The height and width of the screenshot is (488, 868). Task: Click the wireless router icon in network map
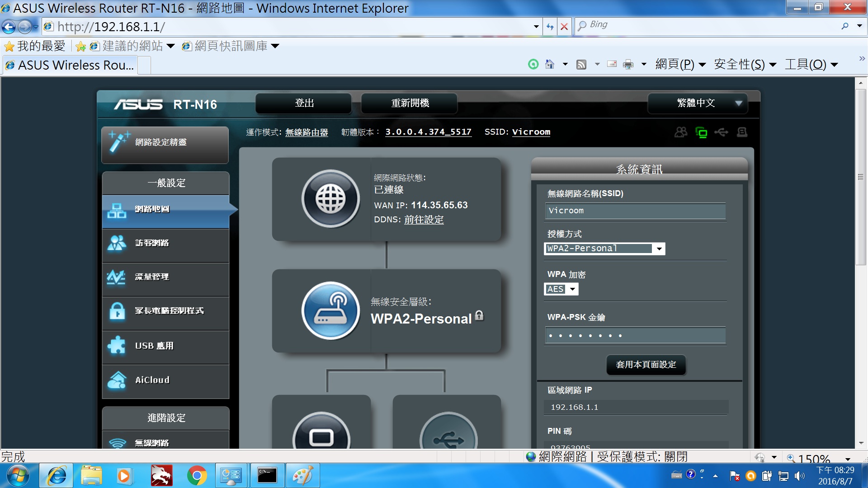click(x=330, y=311)
